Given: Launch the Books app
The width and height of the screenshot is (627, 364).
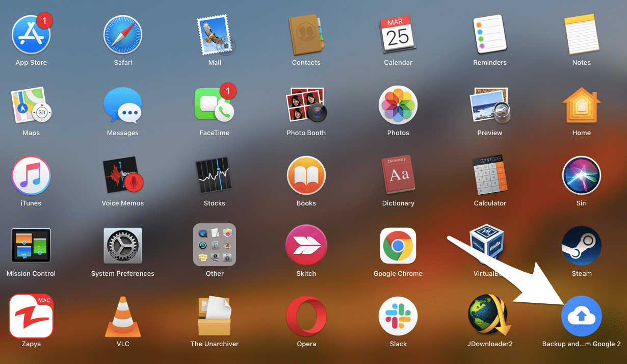Looking at the screenshot, I should [x=306, y=175].
